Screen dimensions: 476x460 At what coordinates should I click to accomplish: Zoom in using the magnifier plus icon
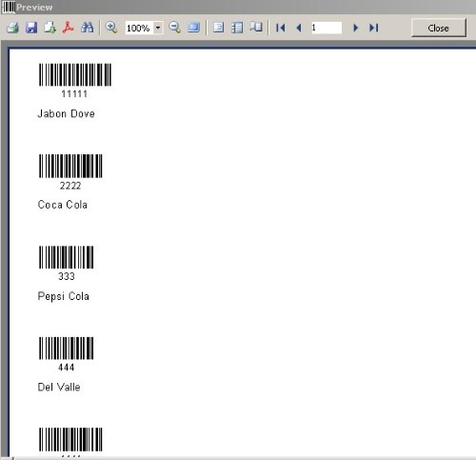coord(111,28)
